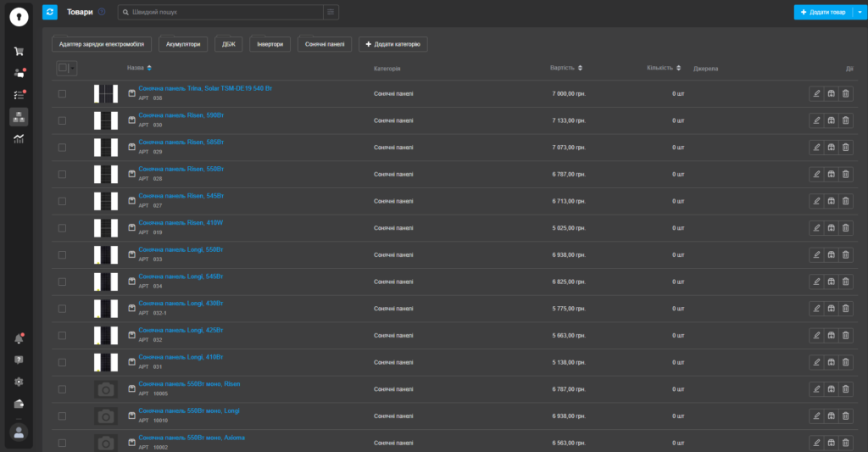Click the blue refresh icon beside Товари

pos(49,12)
